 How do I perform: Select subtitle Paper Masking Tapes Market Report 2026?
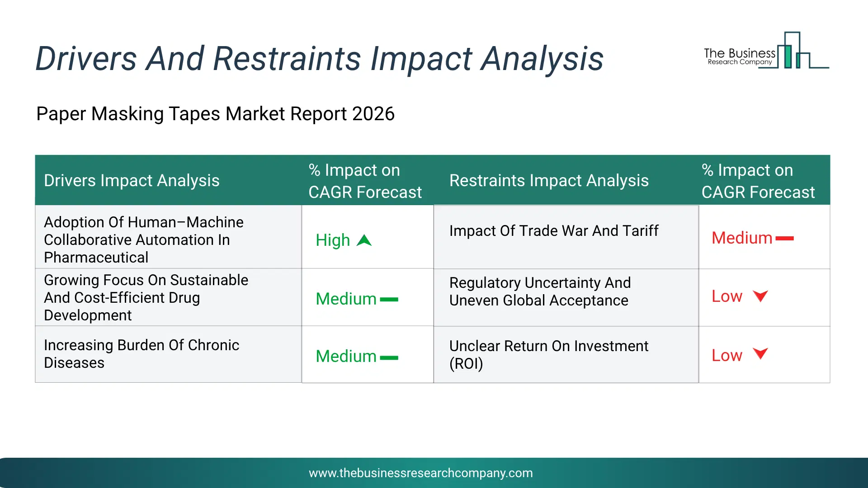(215, 113)
